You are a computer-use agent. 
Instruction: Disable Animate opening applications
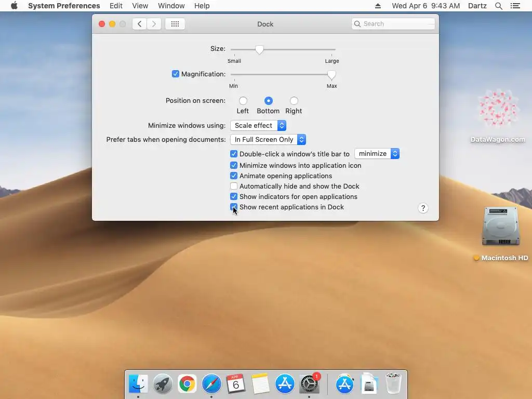[234, 176]
